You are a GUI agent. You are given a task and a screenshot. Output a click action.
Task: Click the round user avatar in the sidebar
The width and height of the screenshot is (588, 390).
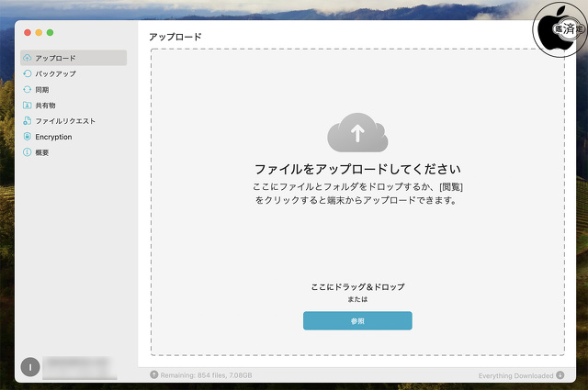[30, 367]
